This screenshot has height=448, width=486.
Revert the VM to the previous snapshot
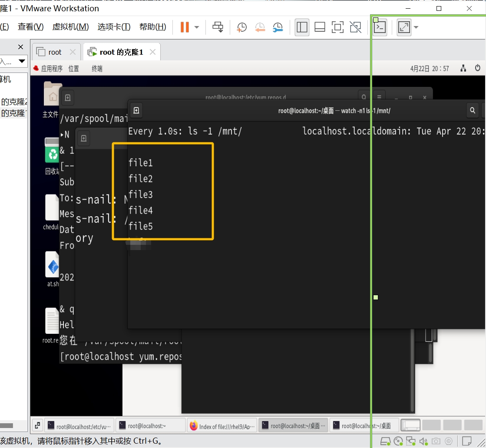coord(260,27)
